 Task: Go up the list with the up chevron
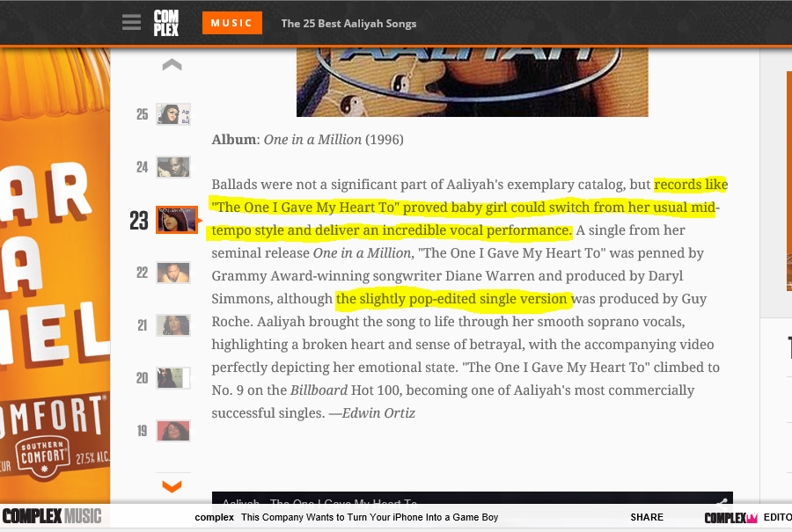coord(172,64)
